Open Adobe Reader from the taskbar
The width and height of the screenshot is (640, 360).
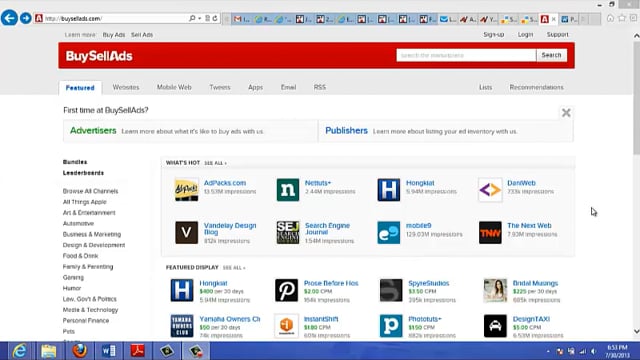(x=138, y=351)
